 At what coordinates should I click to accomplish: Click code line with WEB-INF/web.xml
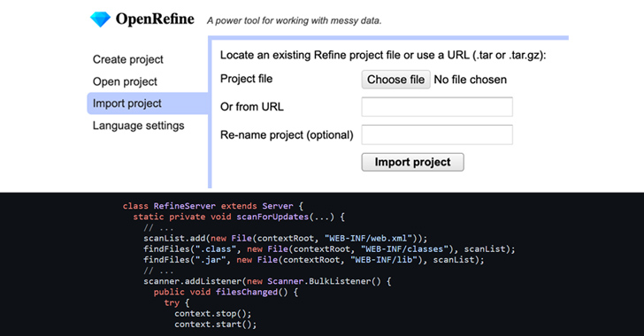(x=286, y=238)
